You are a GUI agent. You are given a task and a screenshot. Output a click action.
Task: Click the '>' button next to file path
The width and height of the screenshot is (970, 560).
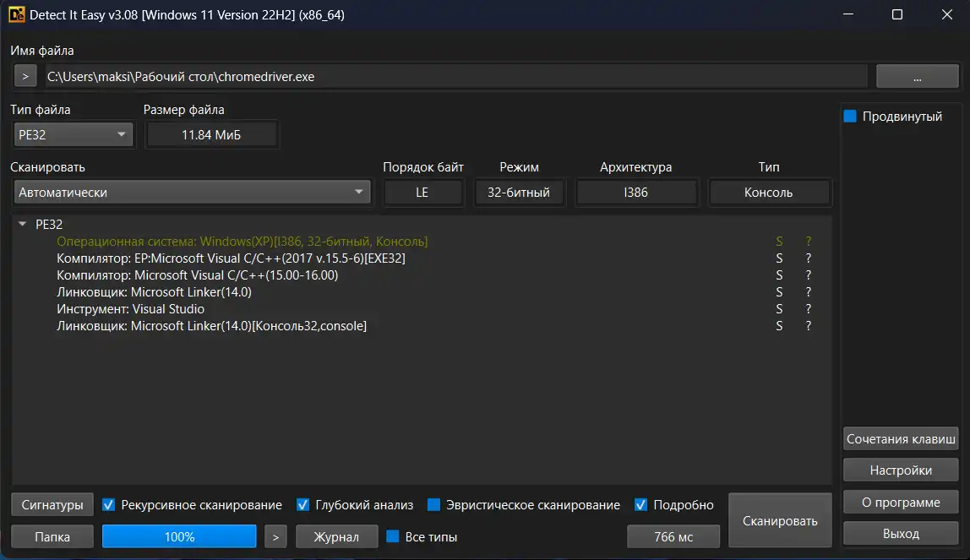point(25,77)
